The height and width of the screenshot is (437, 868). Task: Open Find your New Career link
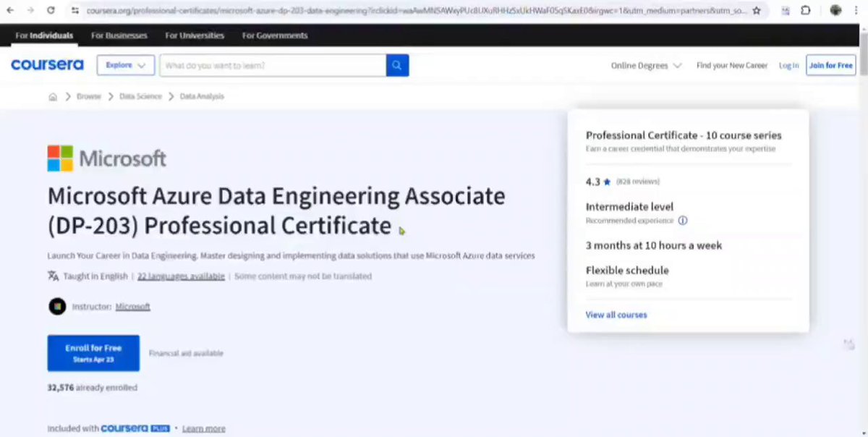click(732, 65)
